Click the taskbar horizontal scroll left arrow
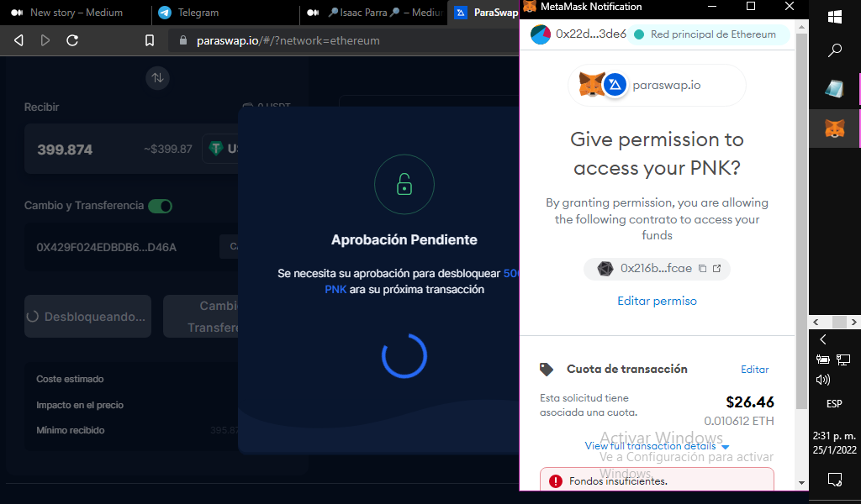Screen dimensions: 861x504 point(816,322)
